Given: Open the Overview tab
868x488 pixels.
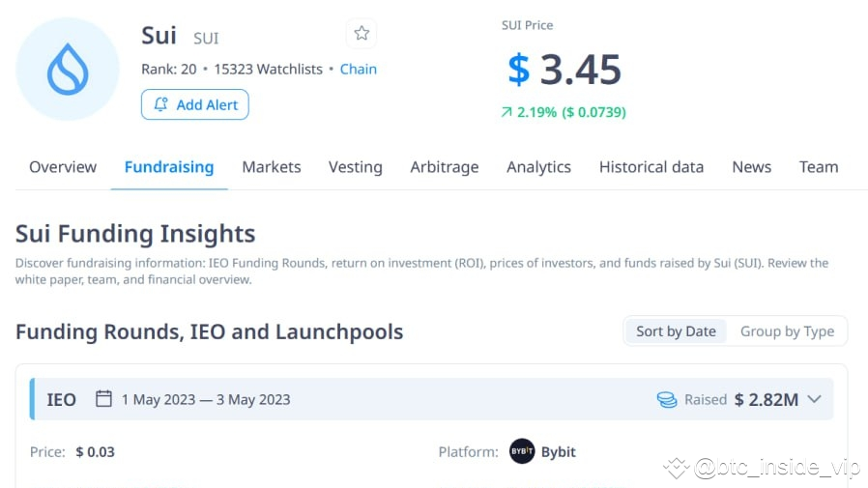Looking at the screenshot, I should 63,167.
